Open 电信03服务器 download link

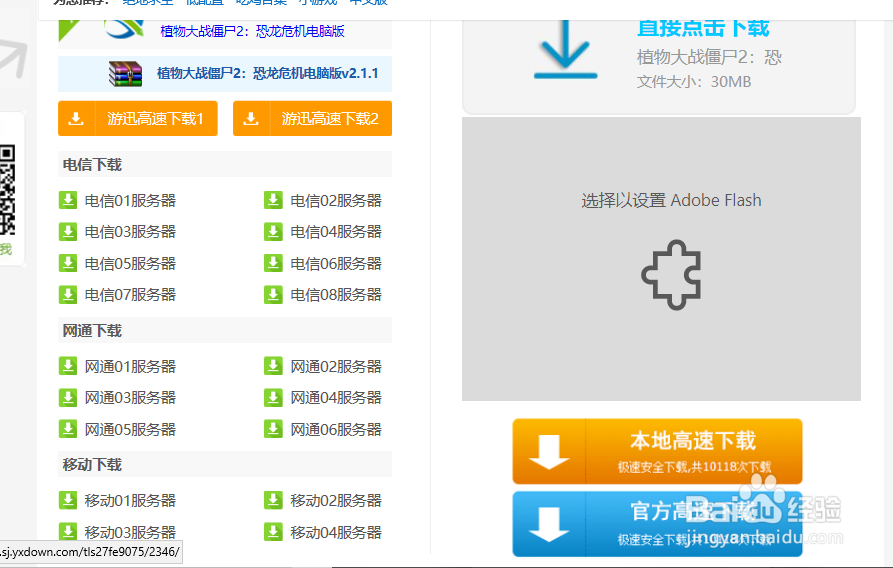pos(130,232)
